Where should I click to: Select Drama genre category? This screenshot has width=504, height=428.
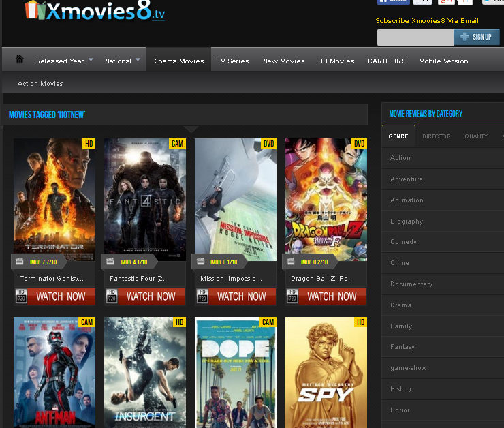coord(400,305)
